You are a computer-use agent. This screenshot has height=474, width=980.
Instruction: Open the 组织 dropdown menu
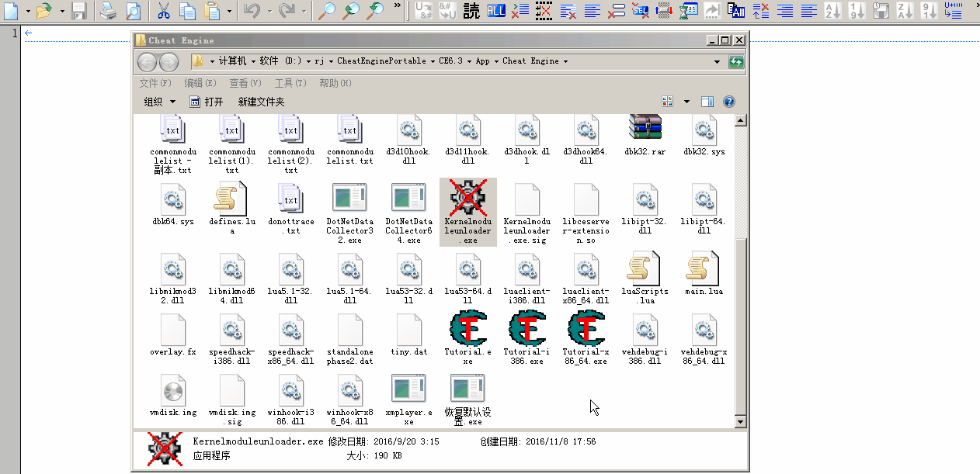(160, 102)
